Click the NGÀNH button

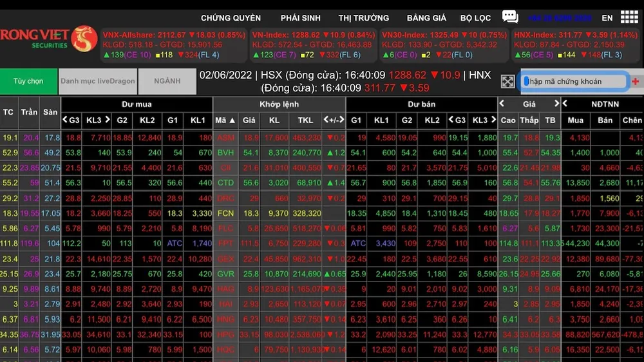[x=167, y=81]
